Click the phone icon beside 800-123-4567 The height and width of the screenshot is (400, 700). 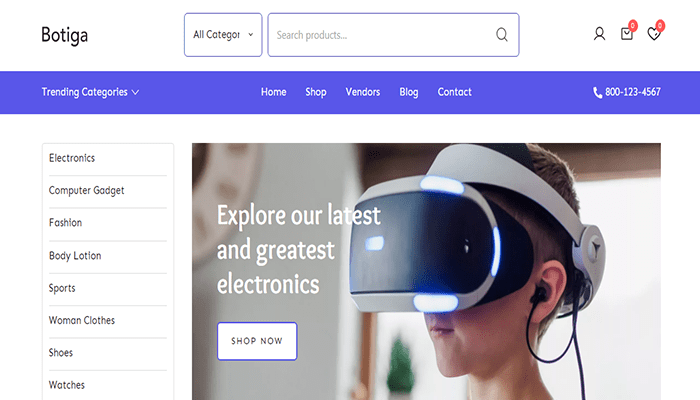597,92
